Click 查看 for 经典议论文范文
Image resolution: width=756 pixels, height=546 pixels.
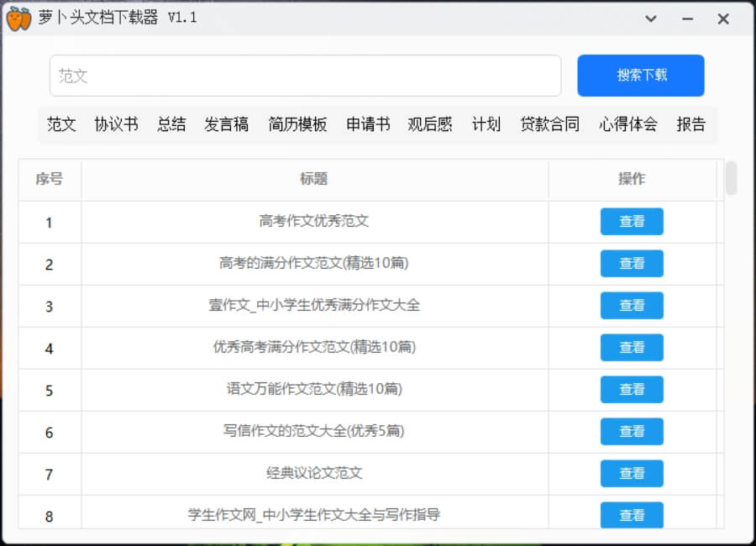[632, 473]
